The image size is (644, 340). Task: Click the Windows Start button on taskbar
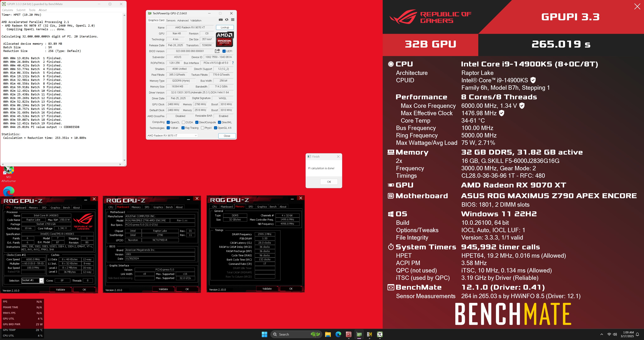coord(264,334)
